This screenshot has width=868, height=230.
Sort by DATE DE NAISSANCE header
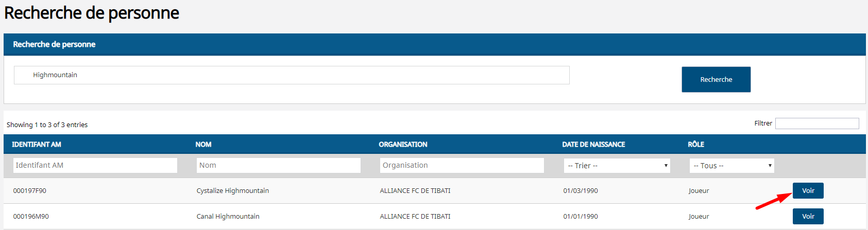point(593,145)
